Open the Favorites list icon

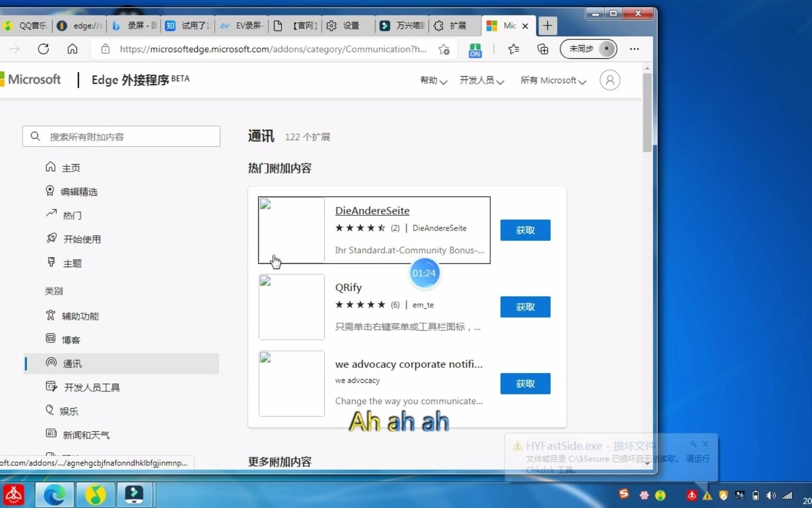click(x=514, y=49)
